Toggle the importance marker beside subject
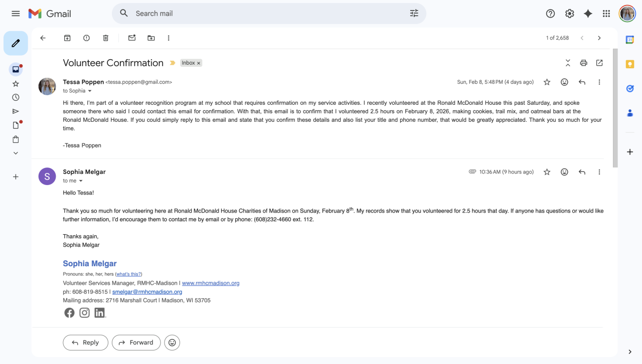642x364 pixels. (x=173, y=63)
